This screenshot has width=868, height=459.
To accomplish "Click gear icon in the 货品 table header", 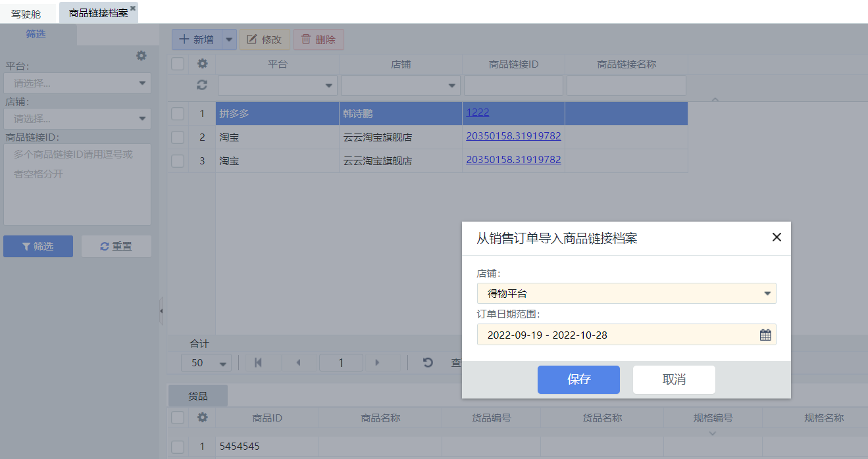I will click(x=202, y=418).
